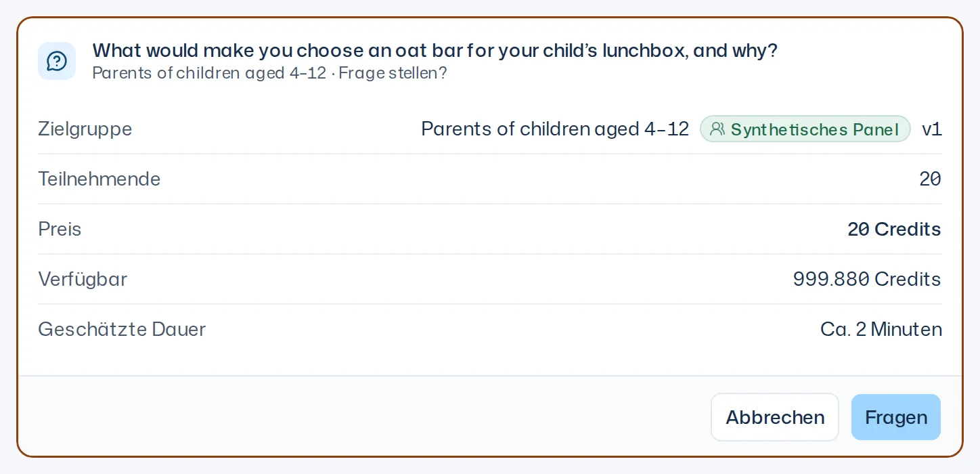
Task: Click the question bubble icon in header
Action: tap(57, 61)
